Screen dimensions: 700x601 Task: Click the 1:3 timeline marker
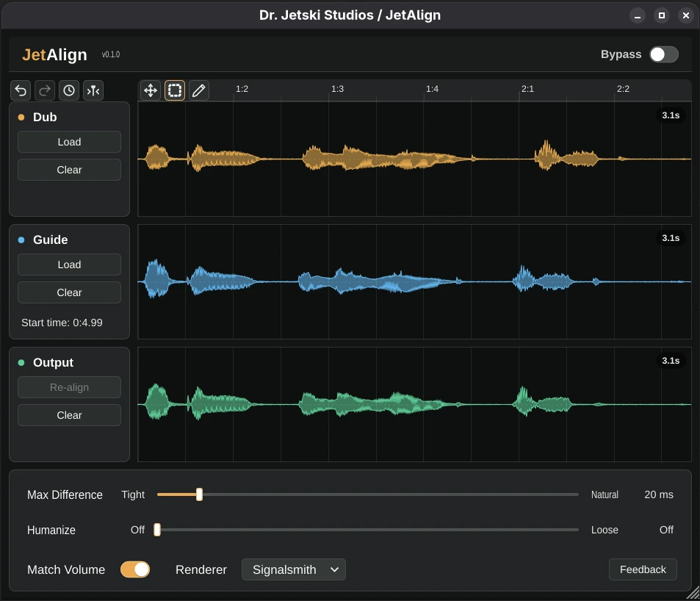[x=337, y=89]
